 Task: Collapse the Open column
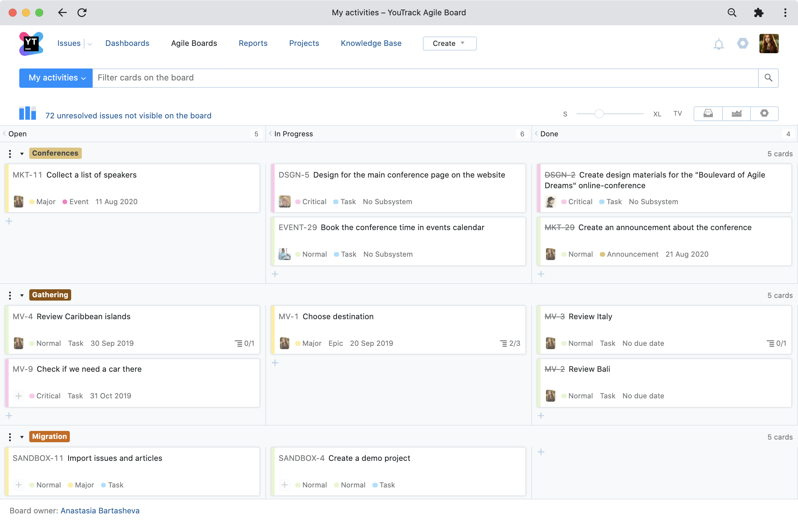4,134
